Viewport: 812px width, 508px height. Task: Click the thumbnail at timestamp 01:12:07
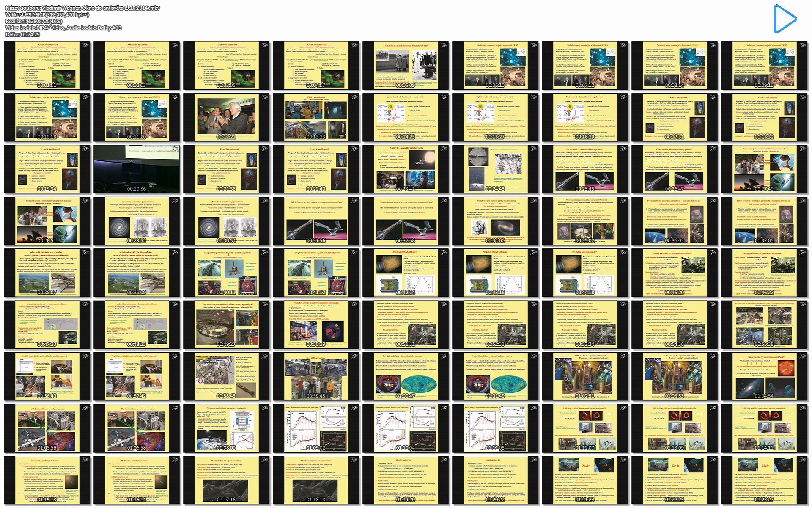point(585,428)
